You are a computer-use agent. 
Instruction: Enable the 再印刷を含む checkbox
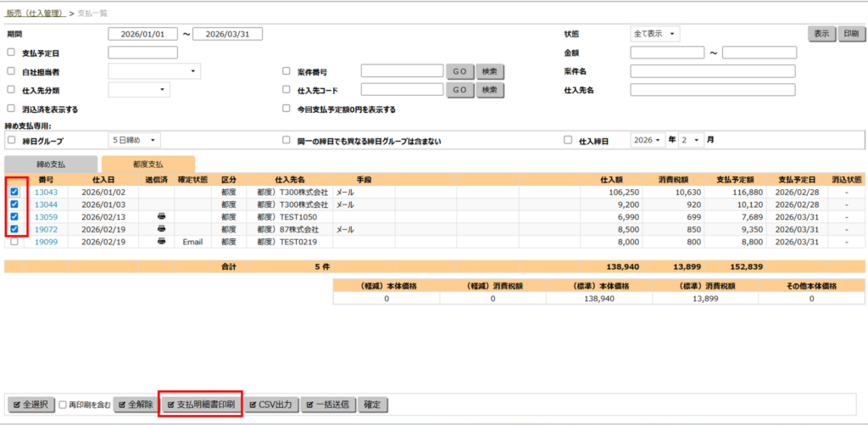(x=64, y=405)
